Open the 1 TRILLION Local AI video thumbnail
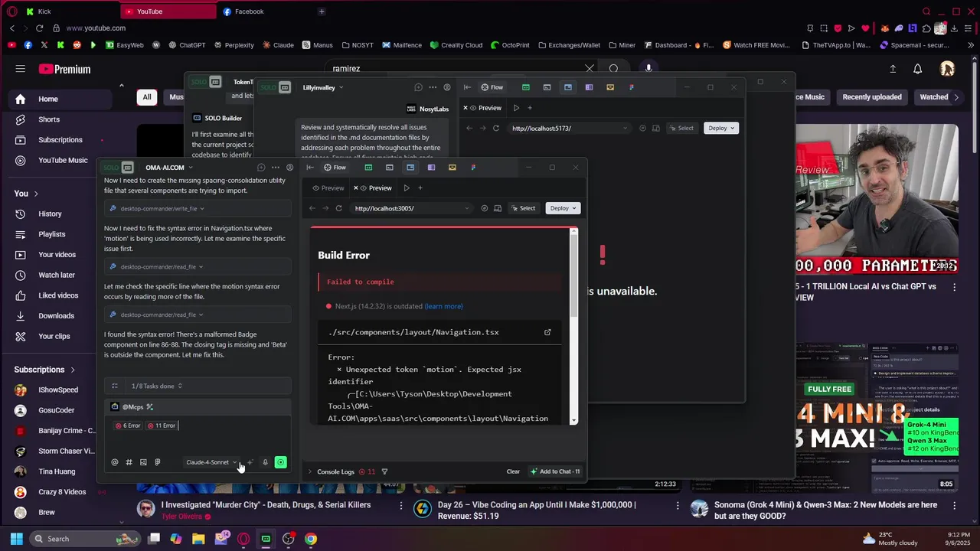980x551 pixels. pyautogui.click(x=877, y=199)
